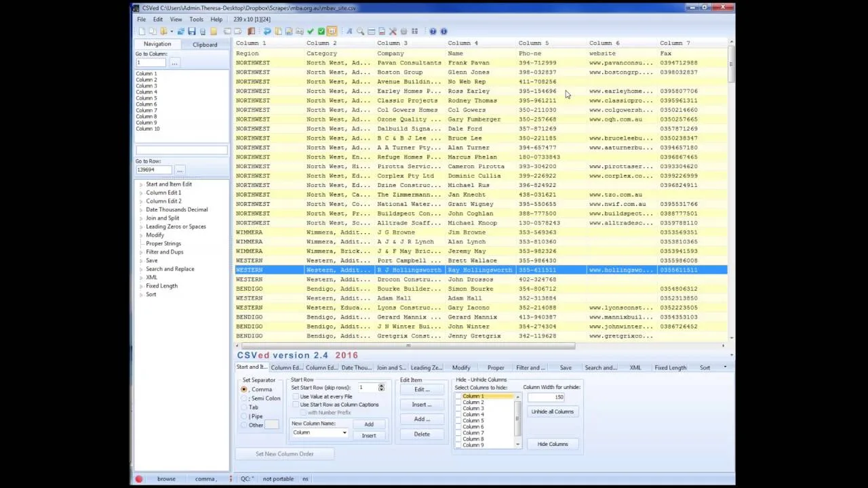The height and width of the screenshot is (488, 868).
Task: Click the green checkmark toolbar icon
Action: [x=310, y=31]
